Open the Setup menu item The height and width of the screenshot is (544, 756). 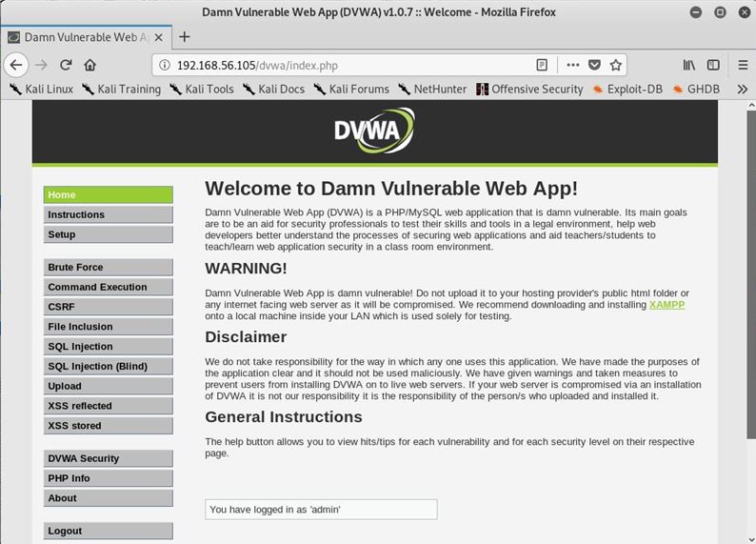(x=108, y=234)
